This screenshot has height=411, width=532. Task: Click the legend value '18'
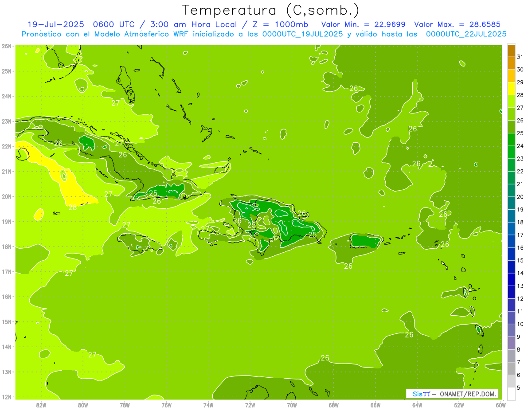point(520,222)
